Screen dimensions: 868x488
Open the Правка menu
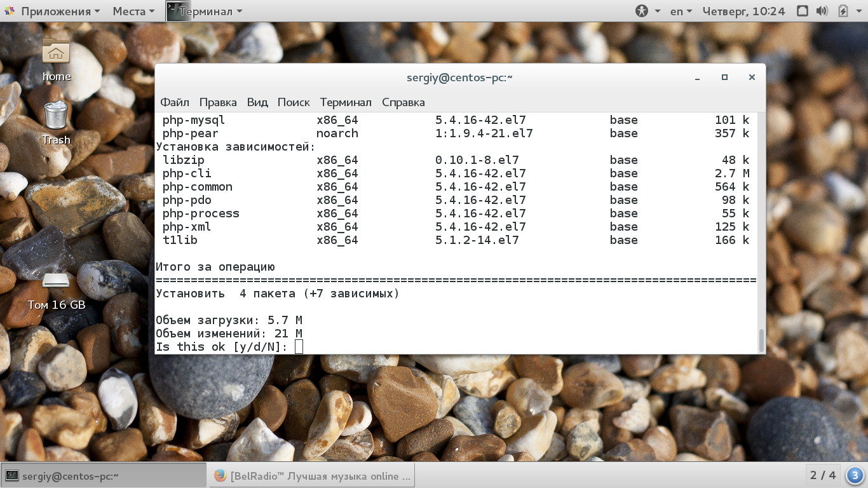click(x=218, y=102)
